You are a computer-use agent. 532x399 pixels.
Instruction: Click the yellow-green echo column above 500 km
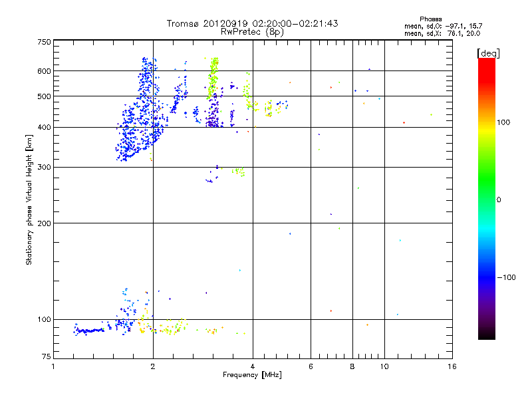coord(213,77)
